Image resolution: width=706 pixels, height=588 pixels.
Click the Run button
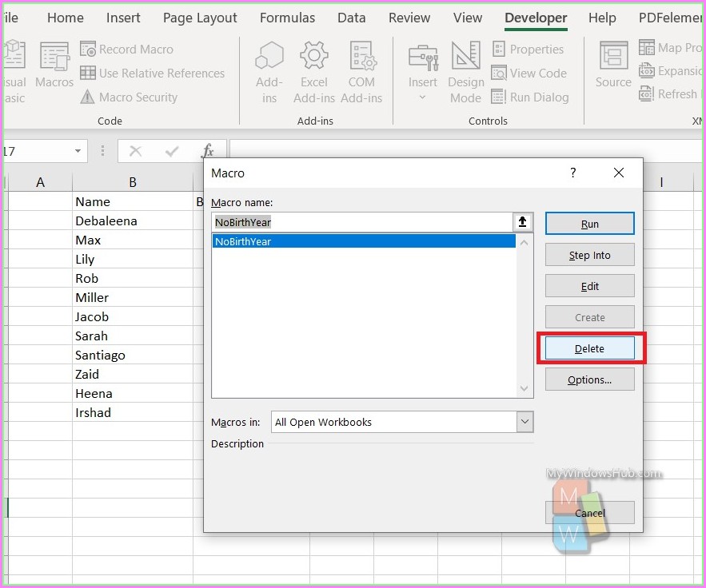click(589, 224)
